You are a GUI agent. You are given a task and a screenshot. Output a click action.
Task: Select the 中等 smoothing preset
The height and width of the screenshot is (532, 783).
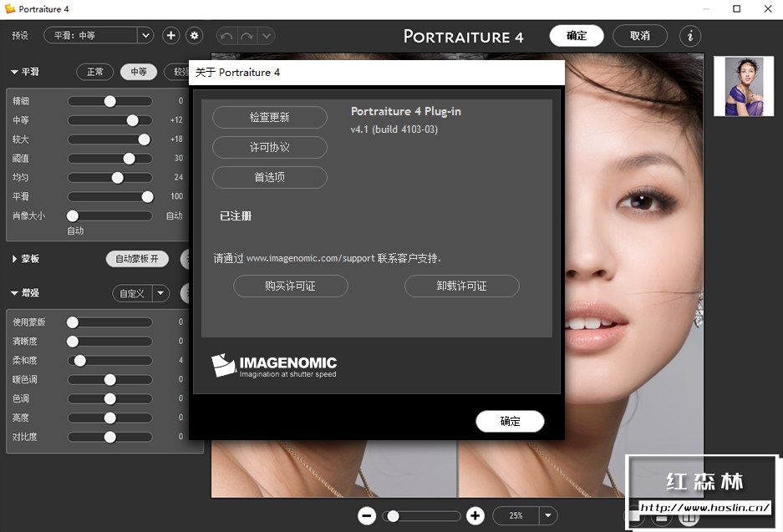click(x=139, y=72)
